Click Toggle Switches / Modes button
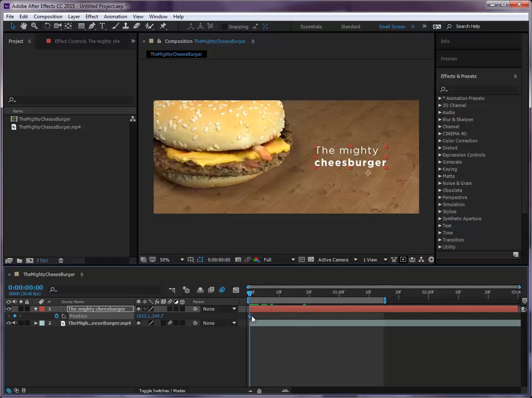The height and width of the screenshot is (398, 532). tap(162, 390)
